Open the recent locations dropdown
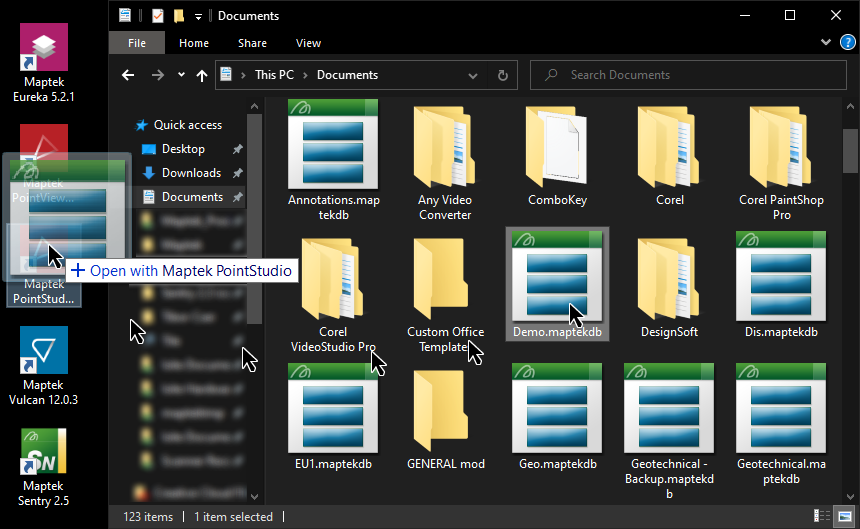The height and width of the screenshot is (529, 860). (181, 75)
